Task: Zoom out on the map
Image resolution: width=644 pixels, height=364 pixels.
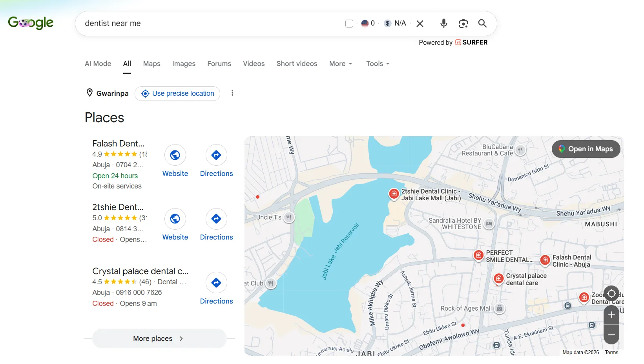Action: 611,335
